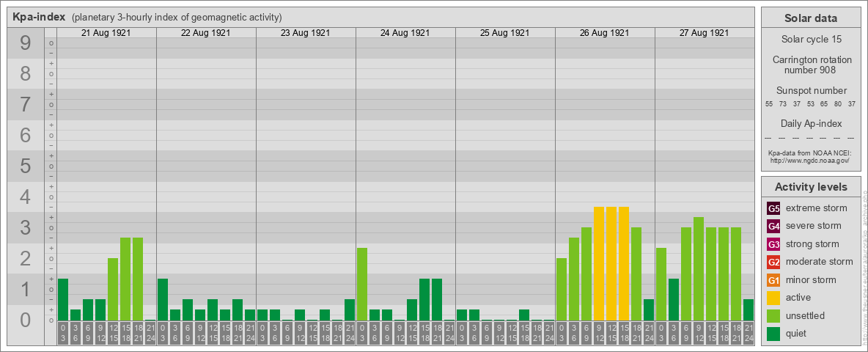
Task: Click the Solar cycle 15 text
Action: click(810, 40)
